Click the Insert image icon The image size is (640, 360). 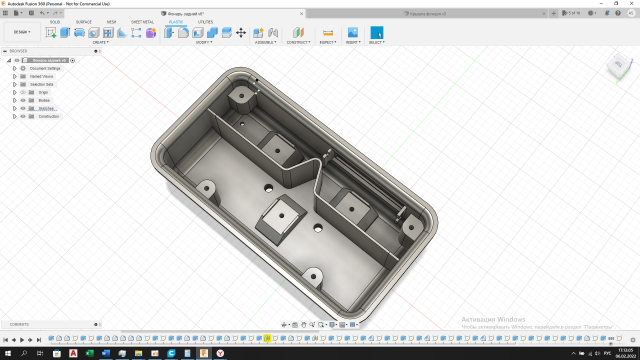coord(353,33)
